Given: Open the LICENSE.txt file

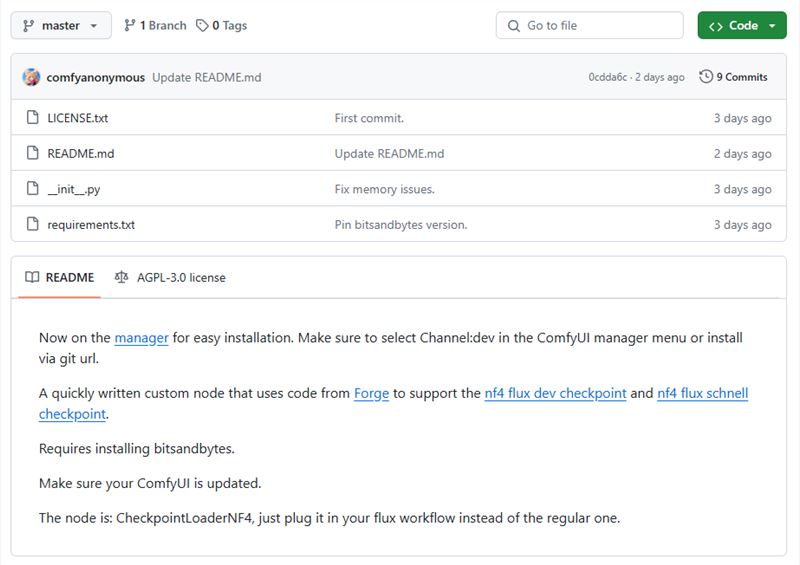Looking at the screenshot, I should tap(78, 118).
